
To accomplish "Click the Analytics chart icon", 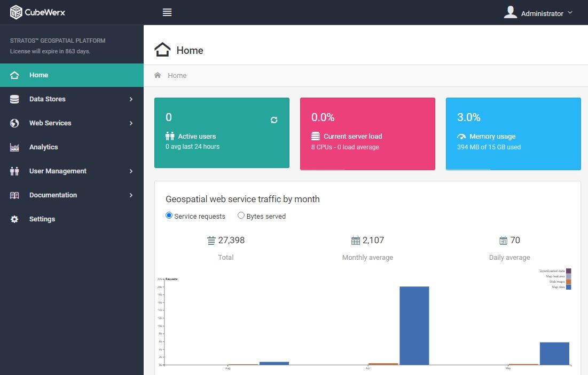I will (x=14, y=147).
